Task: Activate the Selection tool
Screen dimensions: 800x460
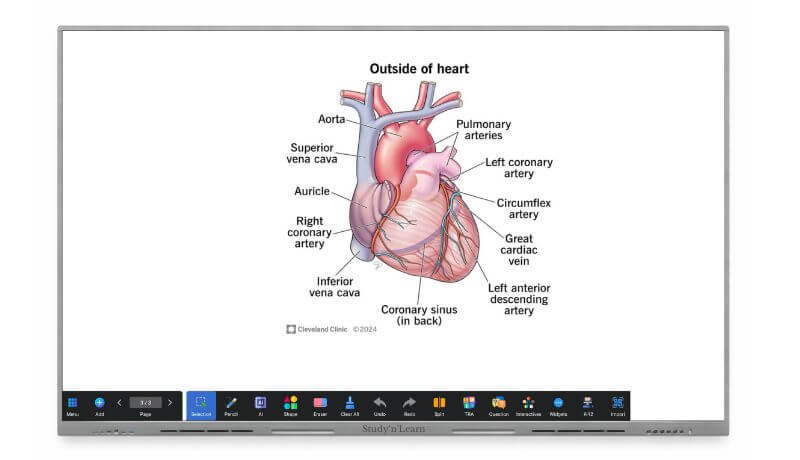Action: tap(201, 405)
